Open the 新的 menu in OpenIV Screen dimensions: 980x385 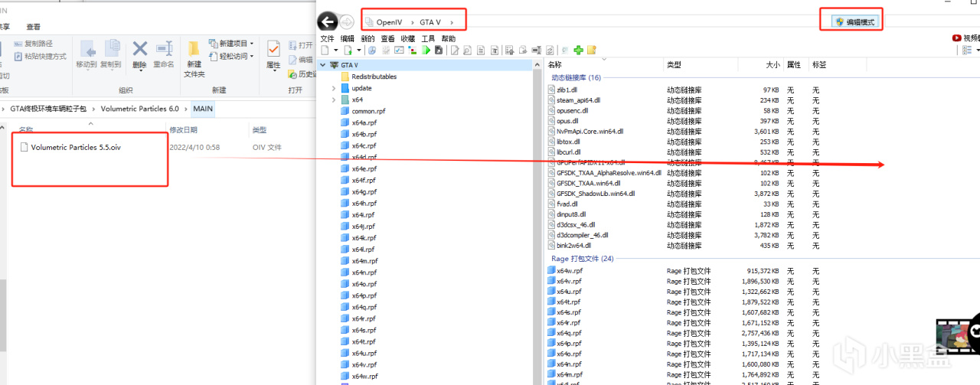coord(368,38)
